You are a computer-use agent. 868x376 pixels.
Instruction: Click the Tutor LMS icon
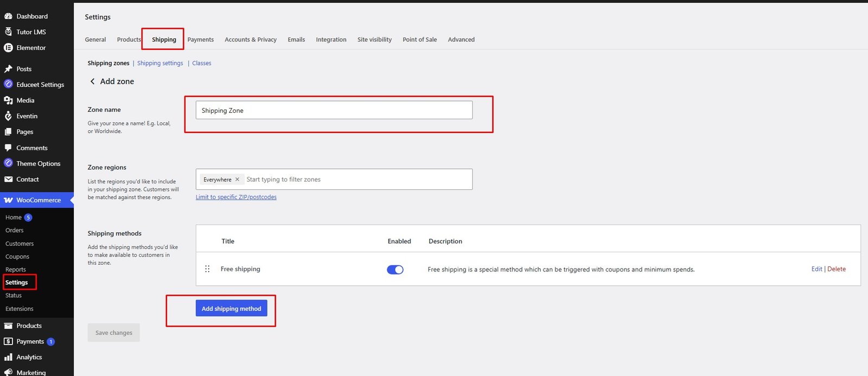pos(8,32)
